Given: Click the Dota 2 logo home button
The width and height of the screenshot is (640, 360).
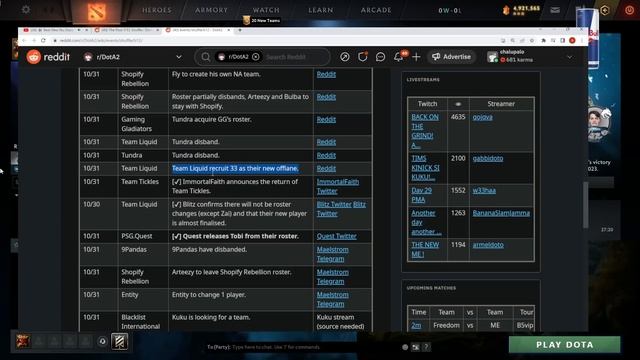Looking at the screenshot, I should tap(96, 11).
